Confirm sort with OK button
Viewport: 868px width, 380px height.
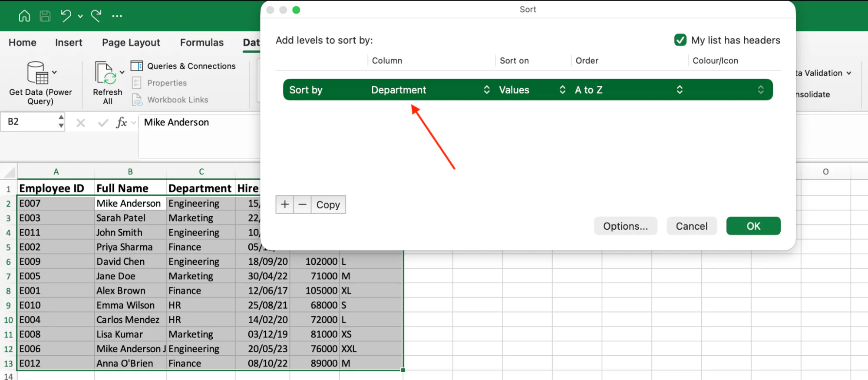click(x=753, y=226)
